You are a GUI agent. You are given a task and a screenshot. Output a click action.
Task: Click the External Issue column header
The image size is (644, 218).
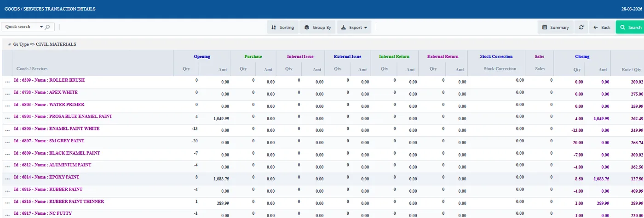pos(348,57)
